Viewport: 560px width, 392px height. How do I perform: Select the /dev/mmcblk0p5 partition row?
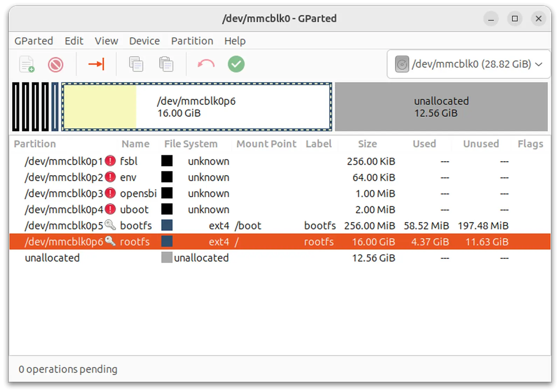pyautogui.click(x=280, y=225)
